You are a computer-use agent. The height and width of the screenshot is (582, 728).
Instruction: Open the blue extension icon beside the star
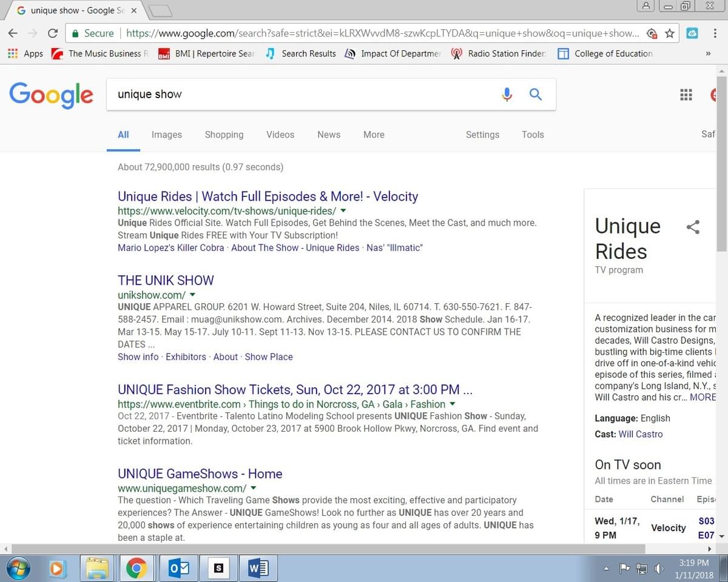coord(692,33)
